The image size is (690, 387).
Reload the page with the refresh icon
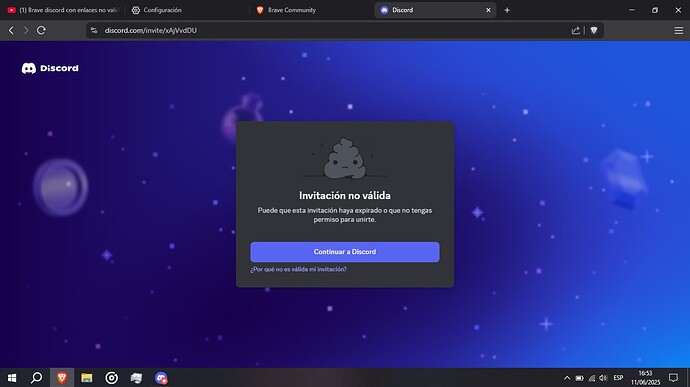pos(41,30)
